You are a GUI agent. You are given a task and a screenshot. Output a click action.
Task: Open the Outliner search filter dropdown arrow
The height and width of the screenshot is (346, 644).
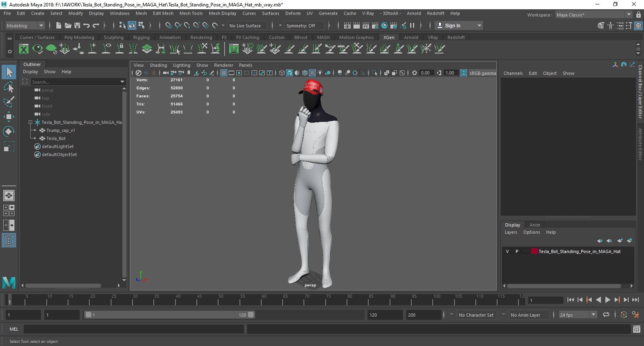122,82
